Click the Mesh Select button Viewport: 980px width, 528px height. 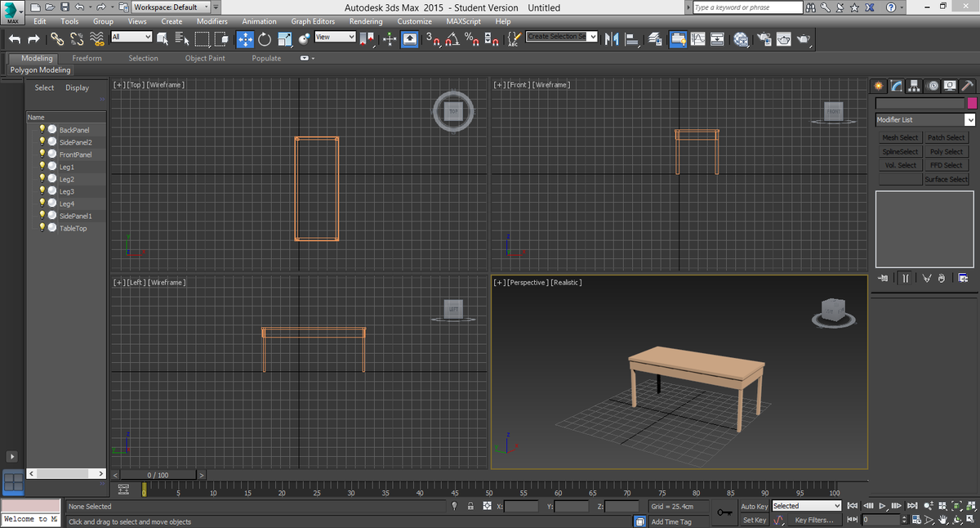point(900,138)
